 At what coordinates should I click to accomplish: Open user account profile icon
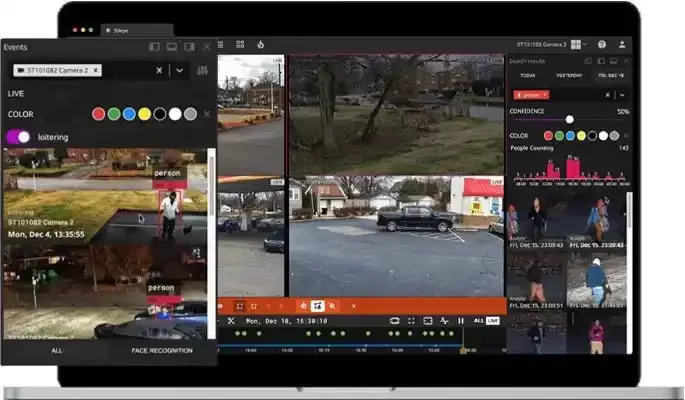622,45
